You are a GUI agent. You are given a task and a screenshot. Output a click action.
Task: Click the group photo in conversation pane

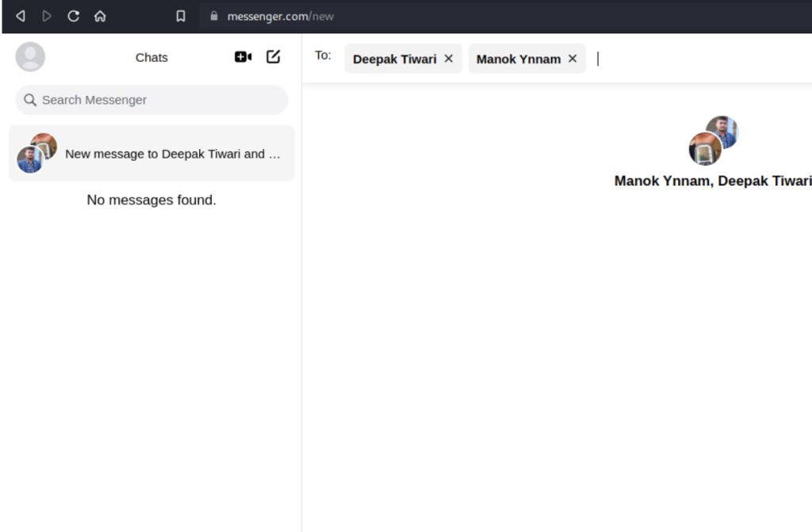[x=713, y=140]
